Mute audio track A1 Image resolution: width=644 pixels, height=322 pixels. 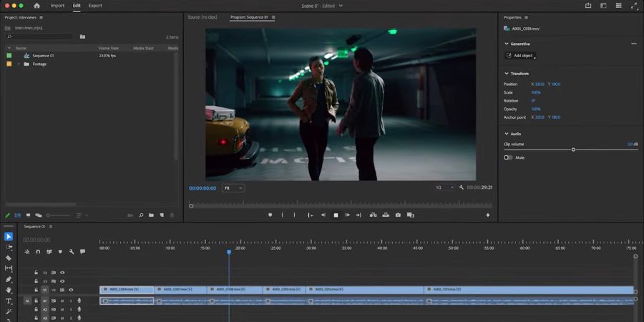[x=62, y=301]
